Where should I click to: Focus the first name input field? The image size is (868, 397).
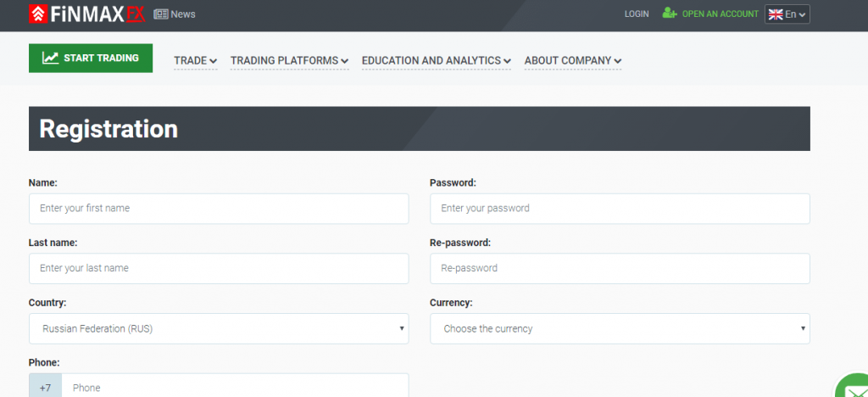[x=219, y=209]
